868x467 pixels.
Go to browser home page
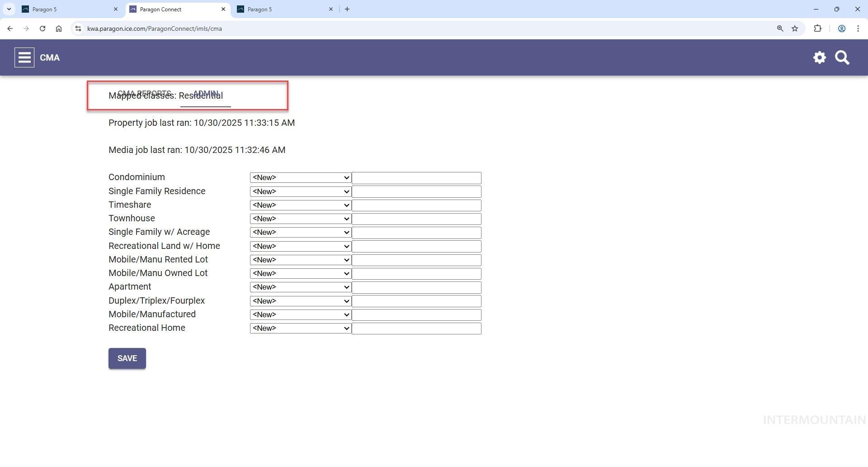click(x=59, y=29)
